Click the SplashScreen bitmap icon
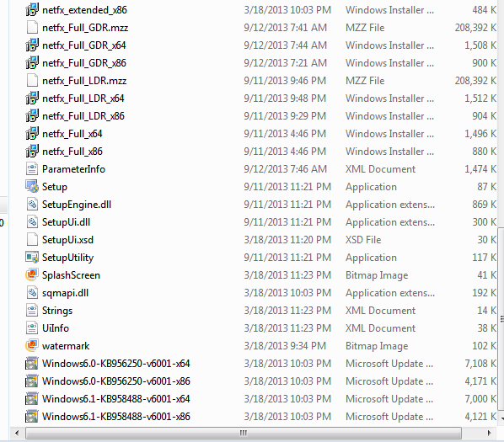Screen dimensions: 504x442 [x=32, y=274]
